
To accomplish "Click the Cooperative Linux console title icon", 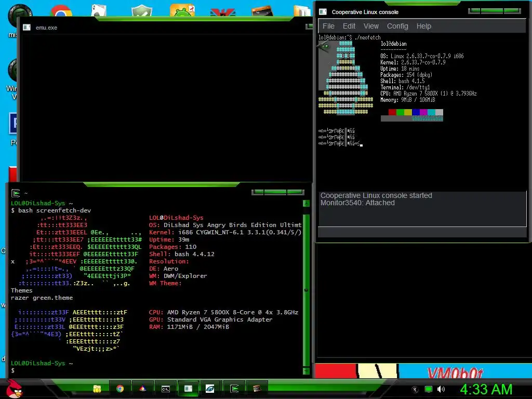I will [x=323, y=12].
